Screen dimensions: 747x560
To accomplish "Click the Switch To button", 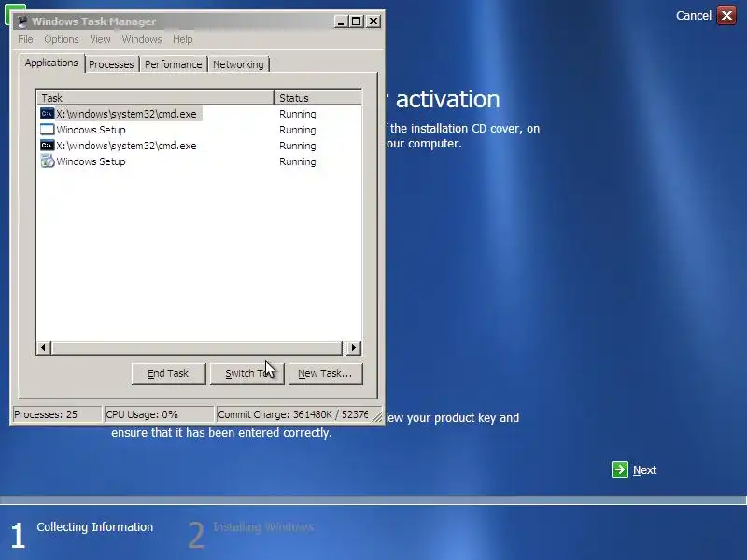I will point(247,373).
